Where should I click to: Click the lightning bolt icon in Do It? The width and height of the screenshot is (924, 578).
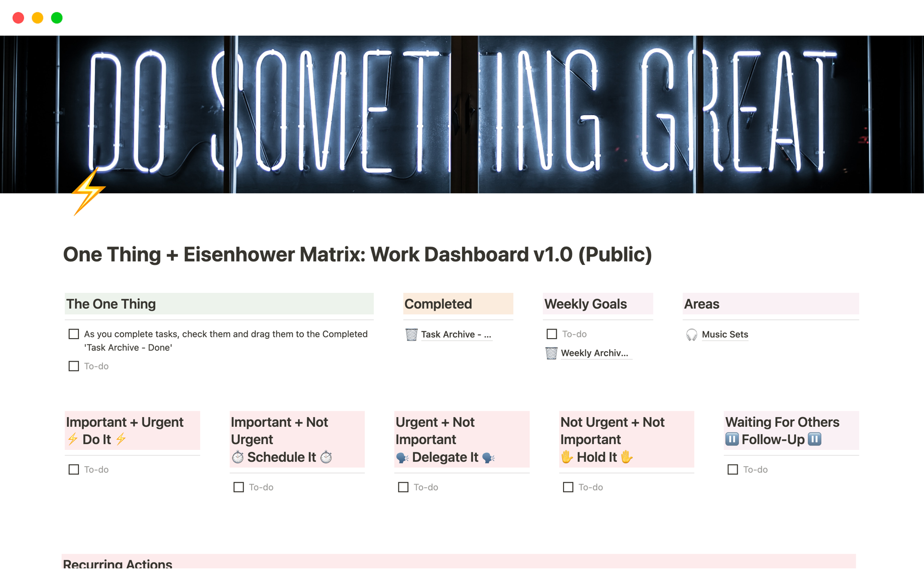pos(72,438)
